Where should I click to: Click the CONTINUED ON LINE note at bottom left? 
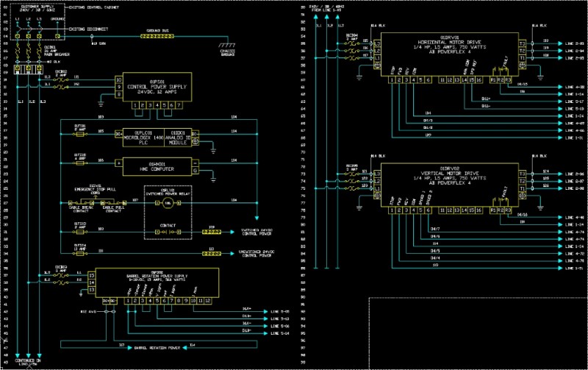point(28,362)
